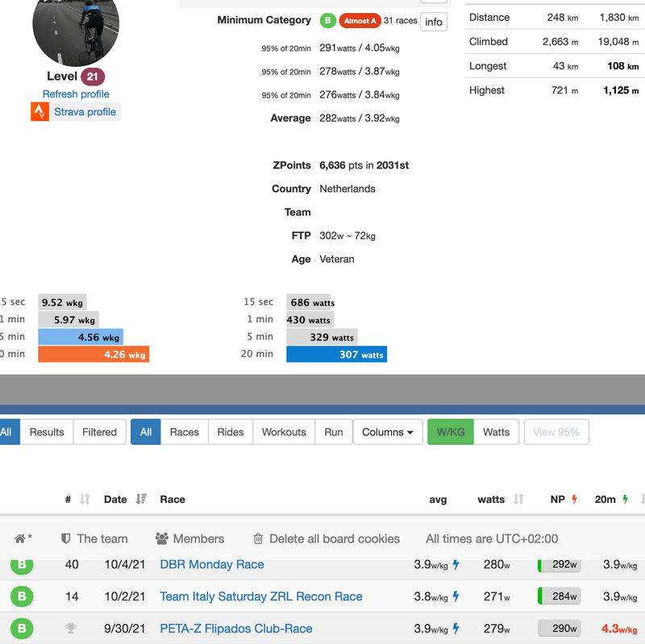Click the rider profile photo
645x644 pixels.
(76, 25)
